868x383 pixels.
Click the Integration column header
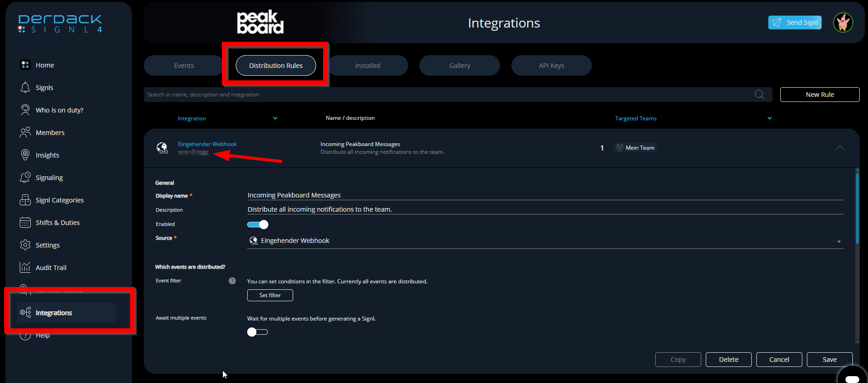click(x=192, y=118)
